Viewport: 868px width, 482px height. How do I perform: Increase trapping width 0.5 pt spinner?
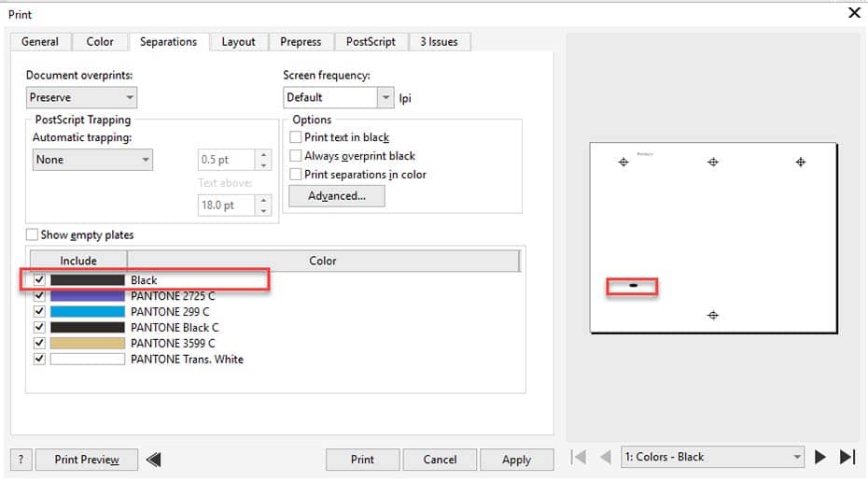263,154
